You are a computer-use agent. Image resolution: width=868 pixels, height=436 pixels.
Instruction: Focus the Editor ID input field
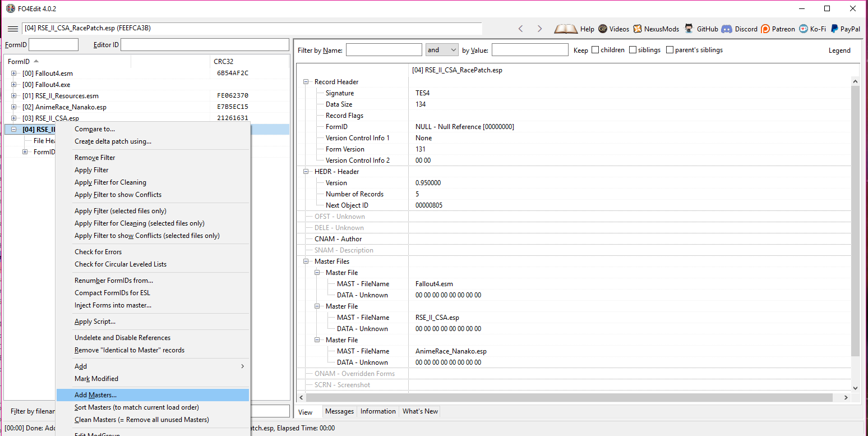tap(205, 45)
